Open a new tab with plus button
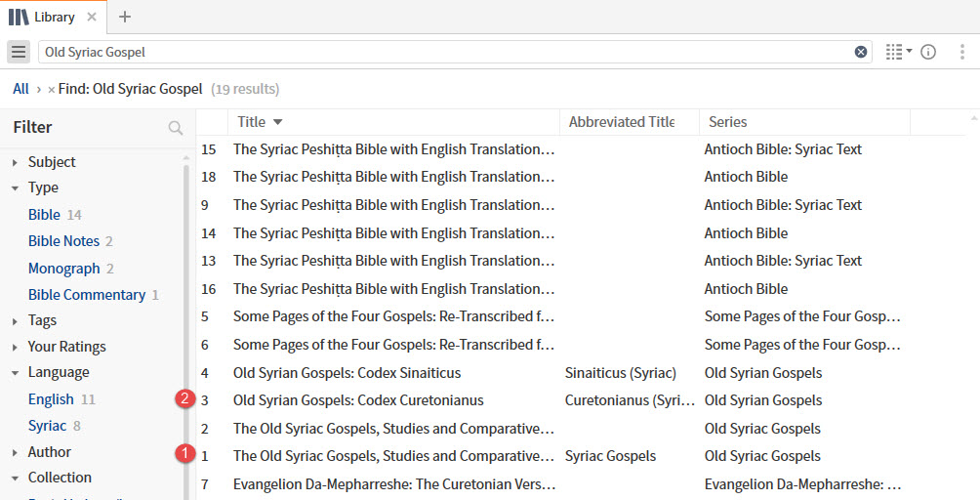980x500 pixels. tap(125, 17)
